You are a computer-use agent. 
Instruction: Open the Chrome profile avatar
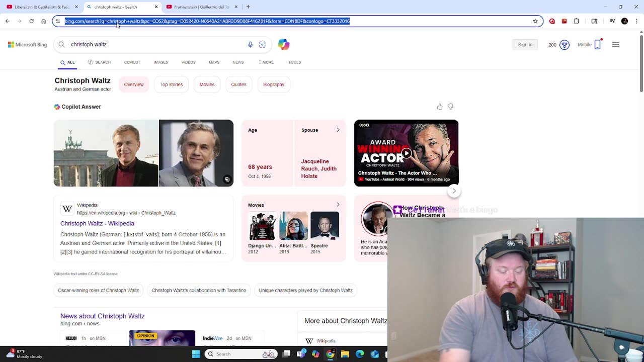[x=624, y=21]
